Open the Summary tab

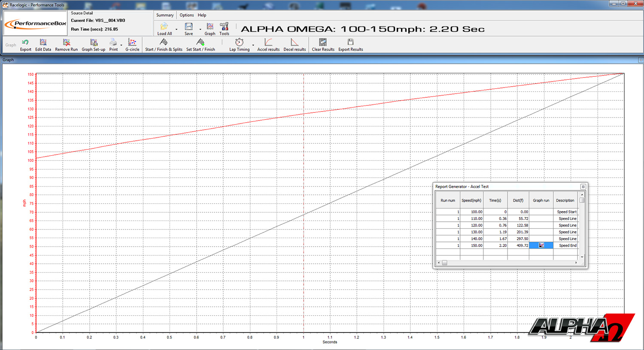click(165, 15)
